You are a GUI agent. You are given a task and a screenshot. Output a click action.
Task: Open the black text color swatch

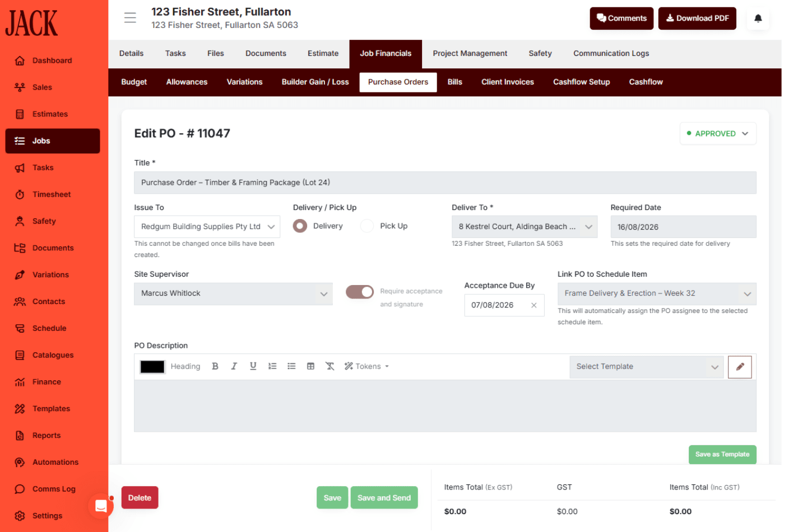152,367
